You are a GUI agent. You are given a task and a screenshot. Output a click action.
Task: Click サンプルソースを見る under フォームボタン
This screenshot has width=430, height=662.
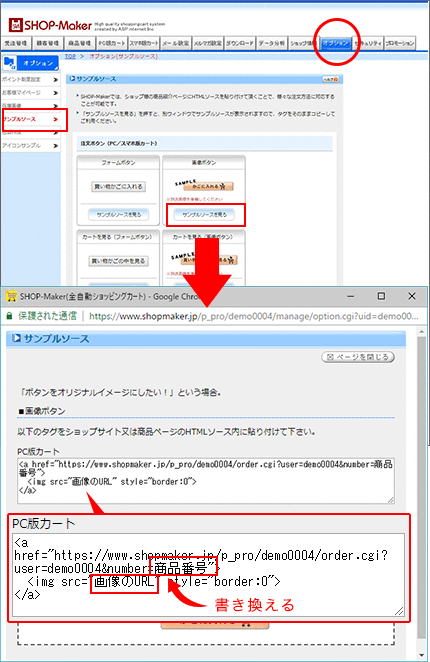[x=119, y=214]
